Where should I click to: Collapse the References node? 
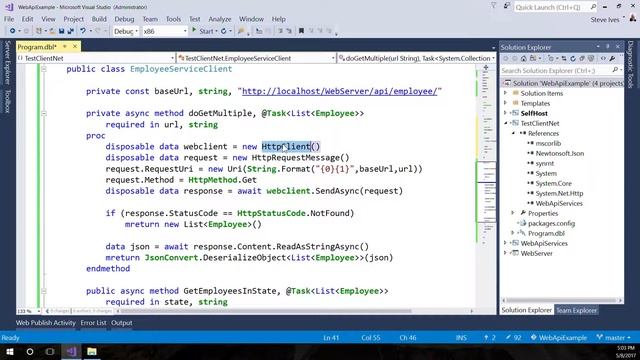click(x=513, y=133)
